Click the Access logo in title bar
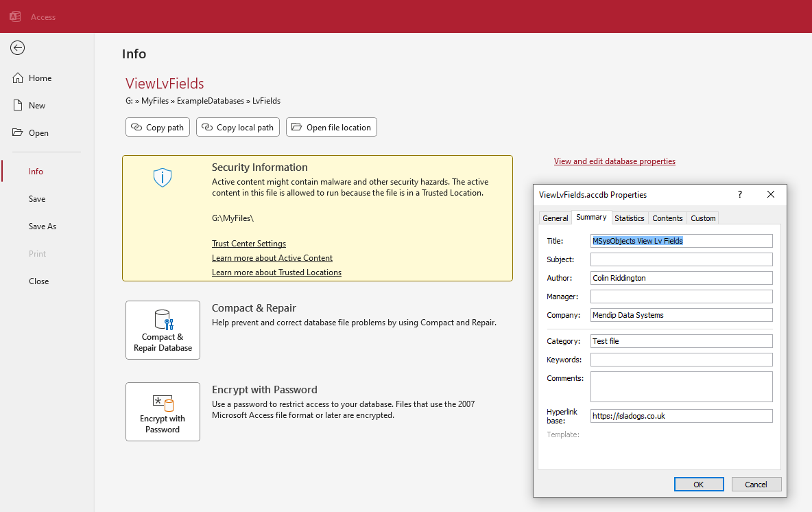This screenshot has height=512, width=812. point(16,16)
